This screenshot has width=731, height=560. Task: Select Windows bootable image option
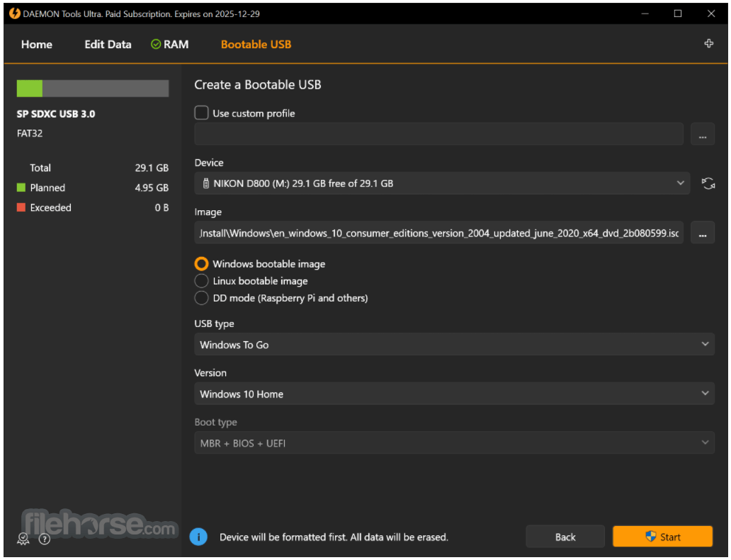click(x=201, y=263)
